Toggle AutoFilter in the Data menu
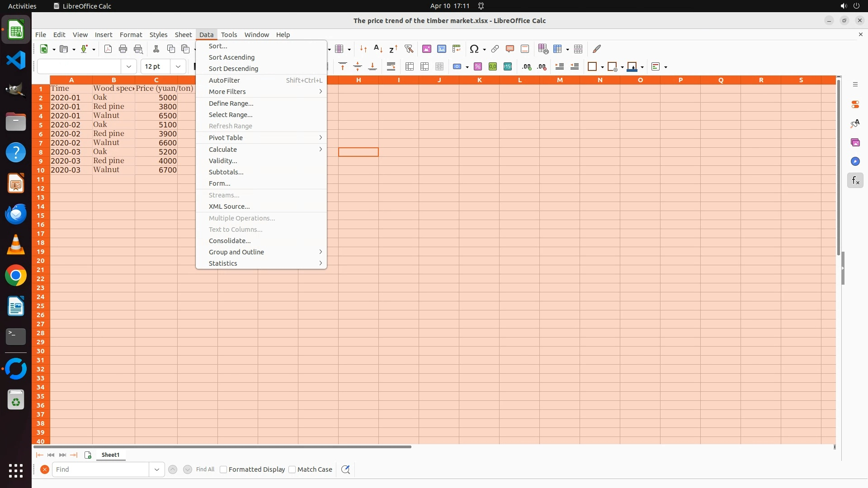Image resolution: width=868 pixels, height=488 pixels. point(224,80)
